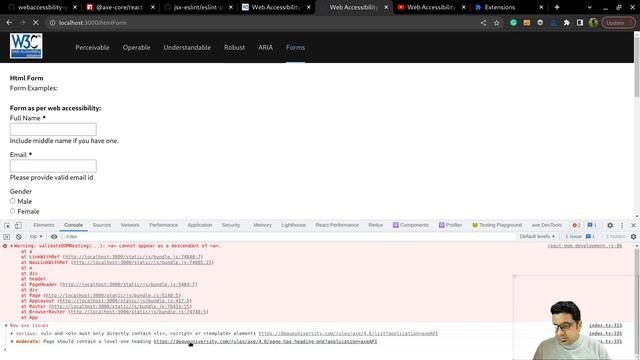Open the Understandable nav item
The height and width of the screenshot is (360, 640).
click(187, 47)
